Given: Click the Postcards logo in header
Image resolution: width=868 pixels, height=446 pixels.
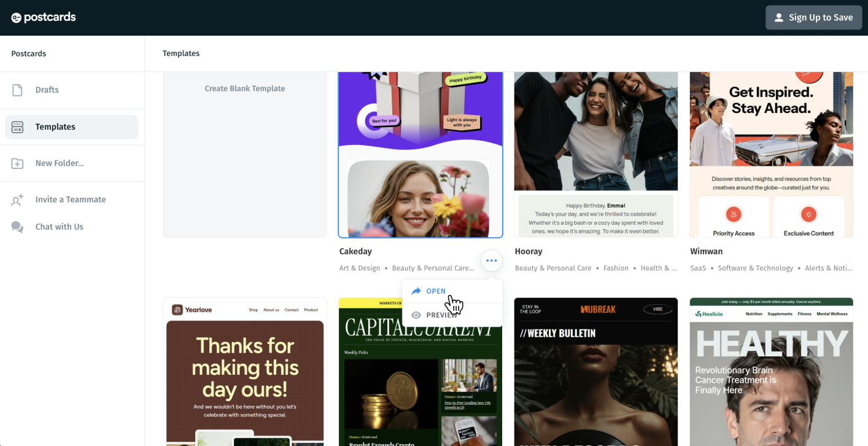Looking at the screenshot, I should pyautogui.click(x=44, y=17).
